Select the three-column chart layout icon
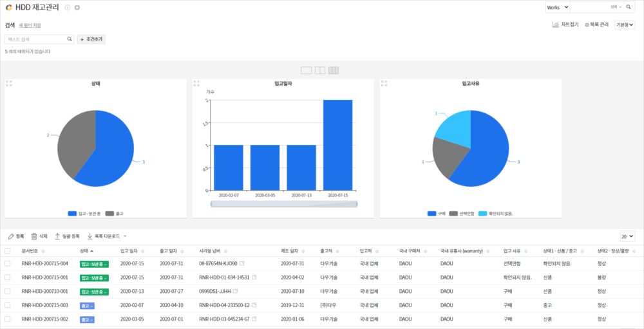This screenshot has height=329, width=644. pyautogui.click(x=334, y=70)
